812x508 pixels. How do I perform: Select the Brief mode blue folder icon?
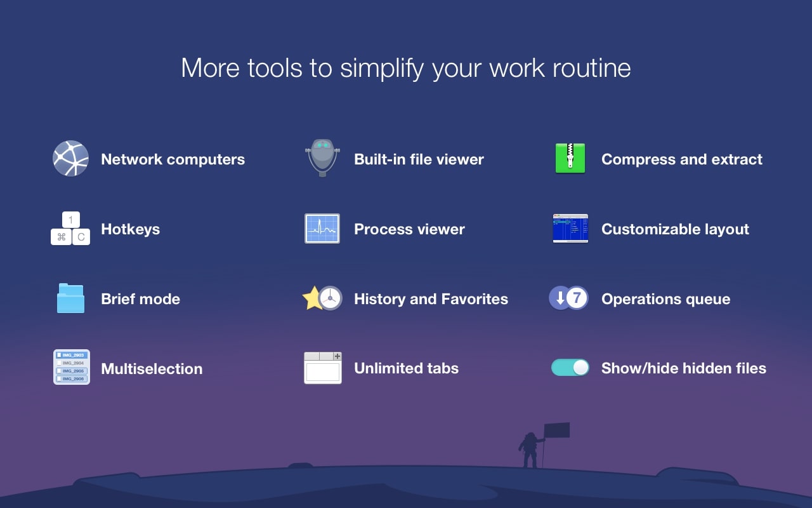coord(71,298)
